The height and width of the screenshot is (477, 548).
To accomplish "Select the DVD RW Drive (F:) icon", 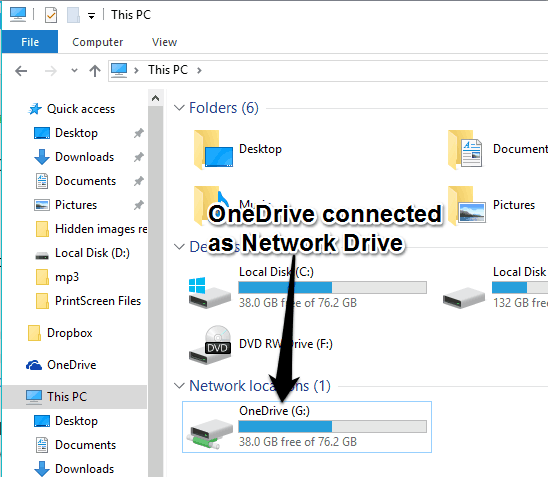I will tap(210, 345).
